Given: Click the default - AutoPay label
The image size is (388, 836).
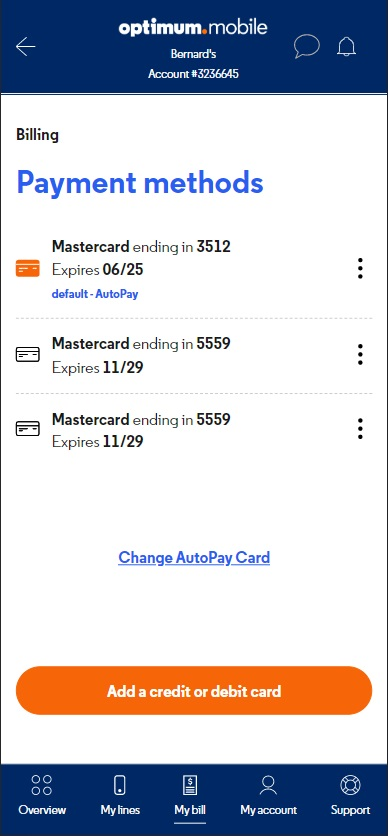Looking at the screenshot, I should [x=95, y=294].
